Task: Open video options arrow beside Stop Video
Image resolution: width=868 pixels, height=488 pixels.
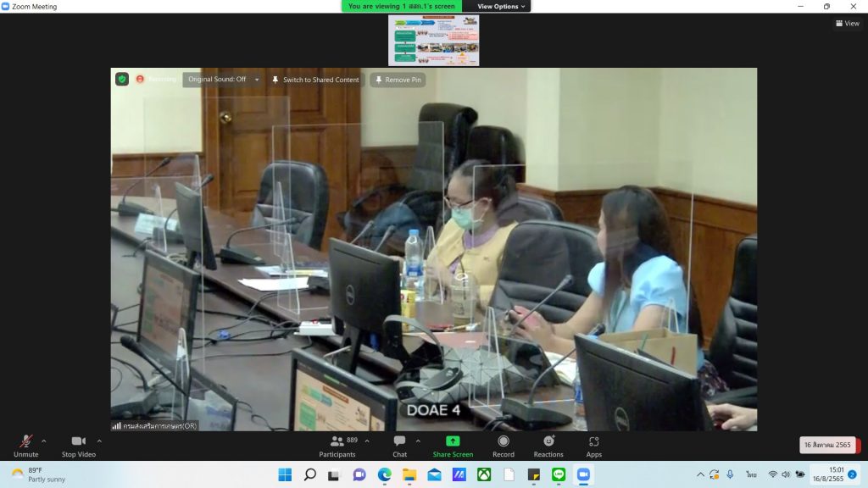Action: 99,441
